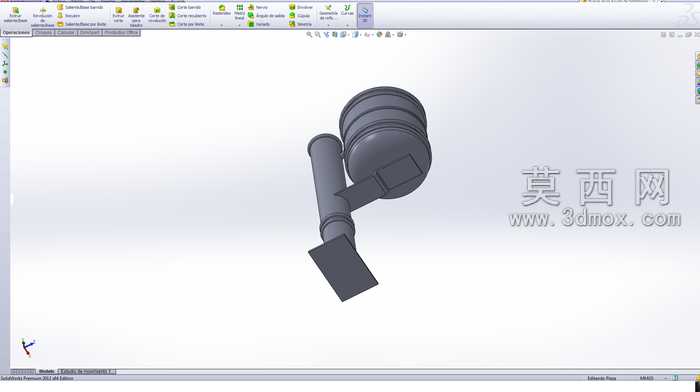Click Zoom to Area icon
This screenshot has height=392, width=700.
pyautogui.click(x=317, y=34)
